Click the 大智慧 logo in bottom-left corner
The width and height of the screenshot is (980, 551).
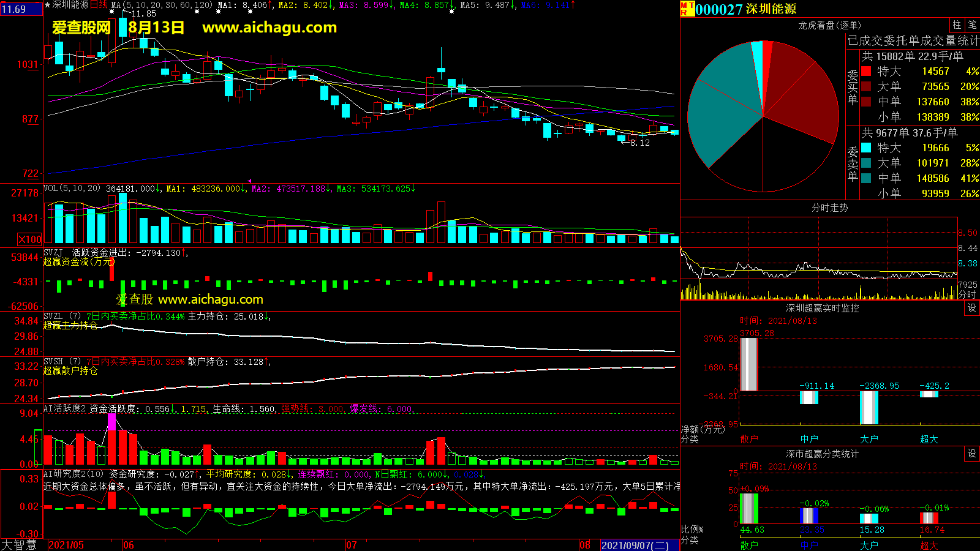[x=20, y=545]
